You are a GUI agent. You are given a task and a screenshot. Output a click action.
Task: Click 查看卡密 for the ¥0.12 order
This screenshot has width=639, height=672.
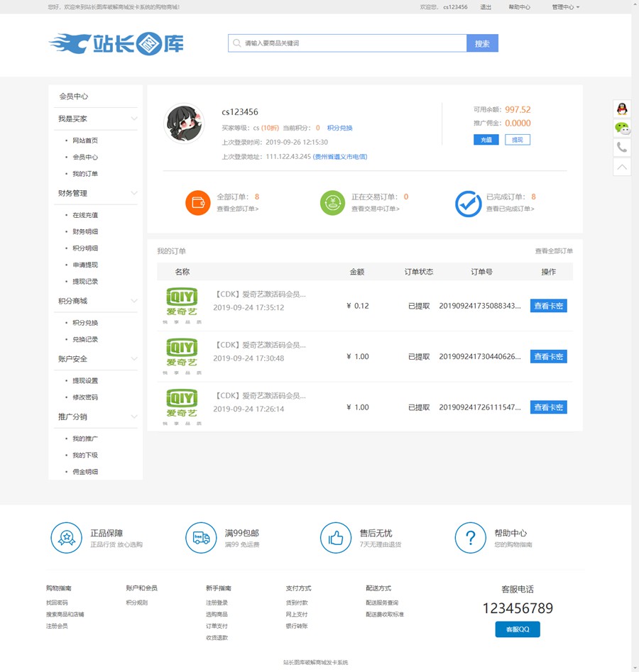pyautogui.click(x=548, y=306)
